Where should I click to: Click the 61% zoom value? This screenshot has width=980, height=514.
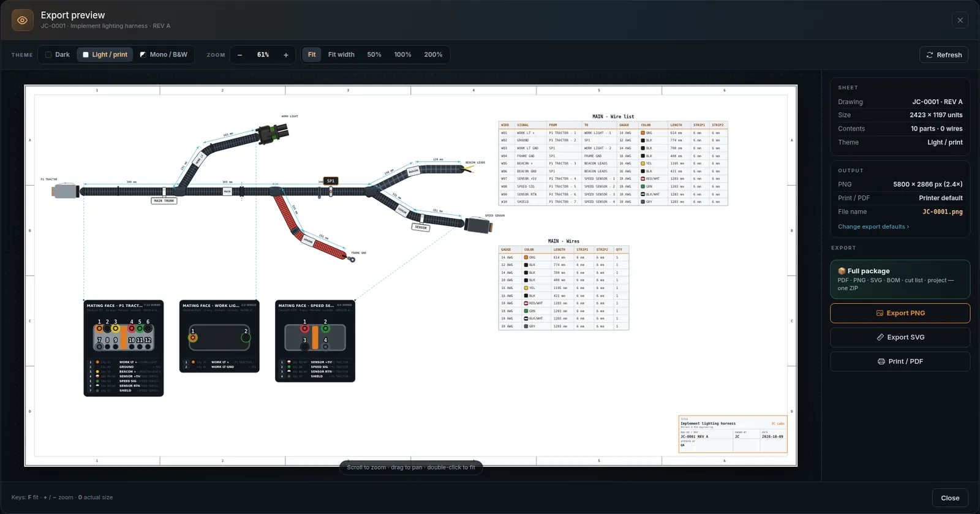click(263, 55)
